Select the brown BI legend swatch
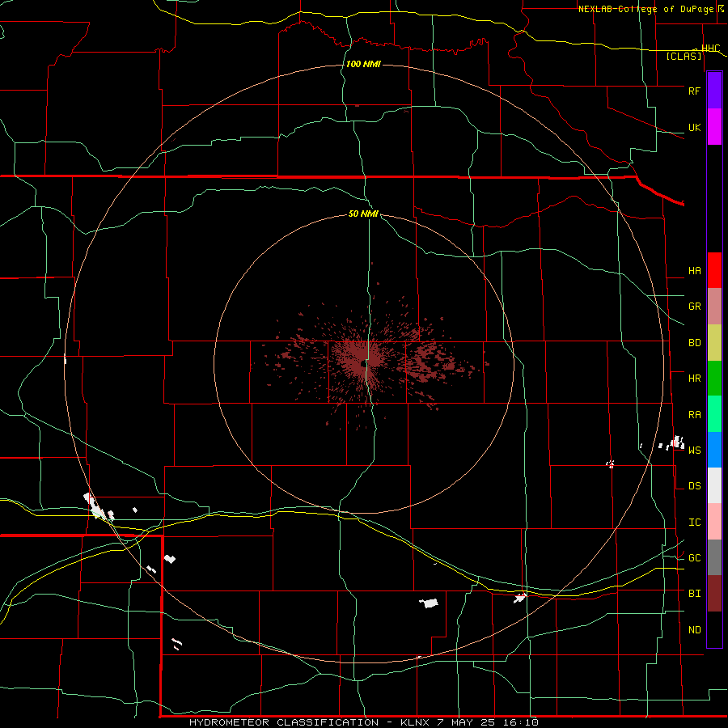 pyautogui.click(x=714, y=594)
